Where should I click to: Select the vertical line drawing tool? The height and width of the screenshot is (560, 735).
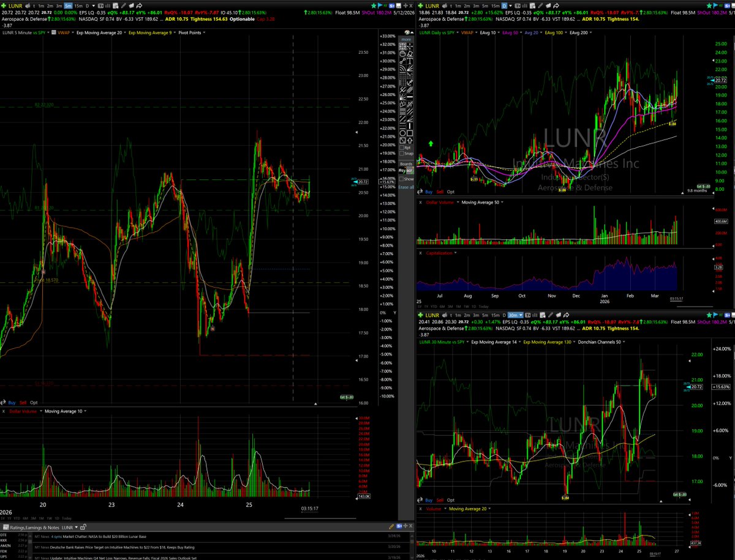(x=410, y=126)
